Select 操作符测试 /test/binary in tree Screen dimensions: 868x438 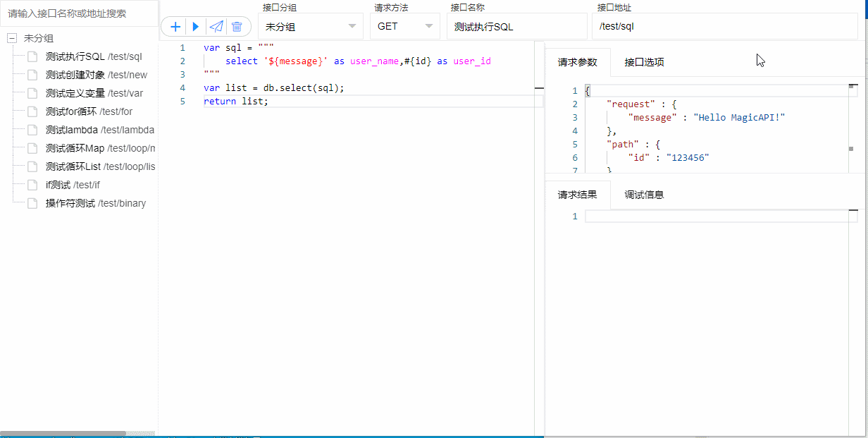pyautogui.click(x=96, y=203)
